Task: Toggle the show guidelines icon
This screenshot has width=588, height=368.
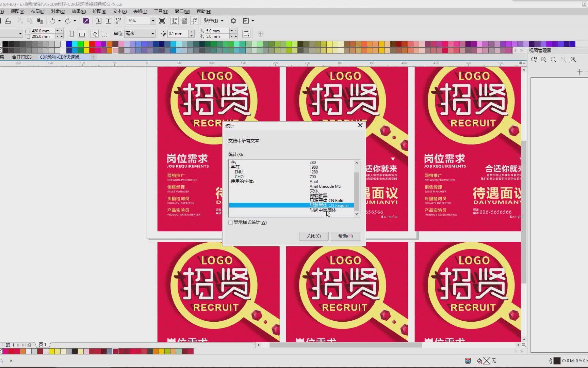Action: point(194,21)
